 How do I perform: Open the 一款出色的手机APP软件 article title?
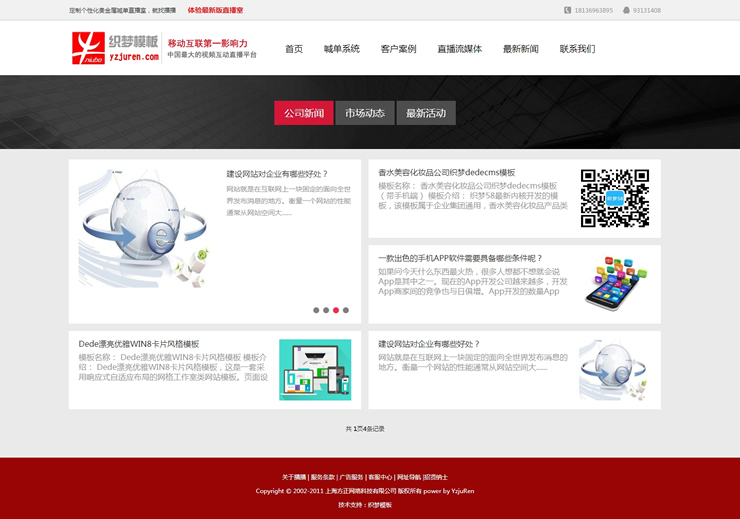[460, 258]
